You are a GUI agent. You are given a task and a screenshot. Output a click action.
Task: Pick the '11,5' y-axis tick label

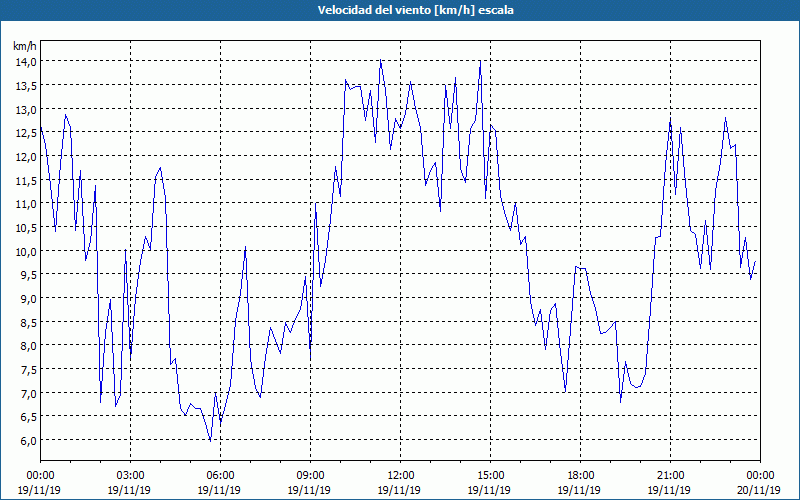click(27, 181)
